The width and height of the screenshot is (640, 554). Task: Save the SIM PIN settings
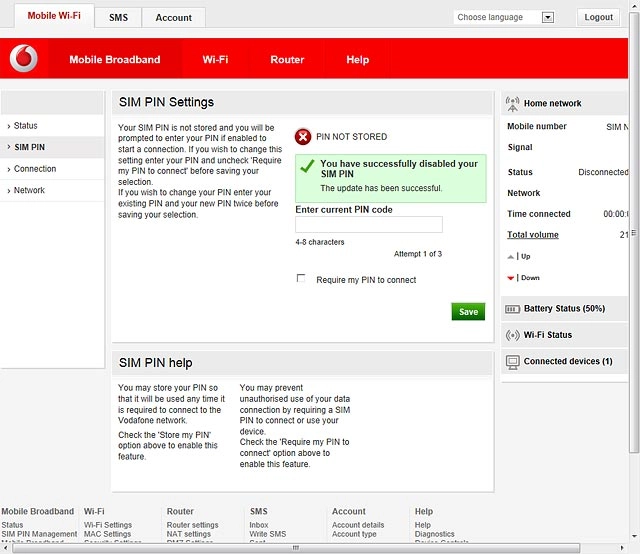468,312
